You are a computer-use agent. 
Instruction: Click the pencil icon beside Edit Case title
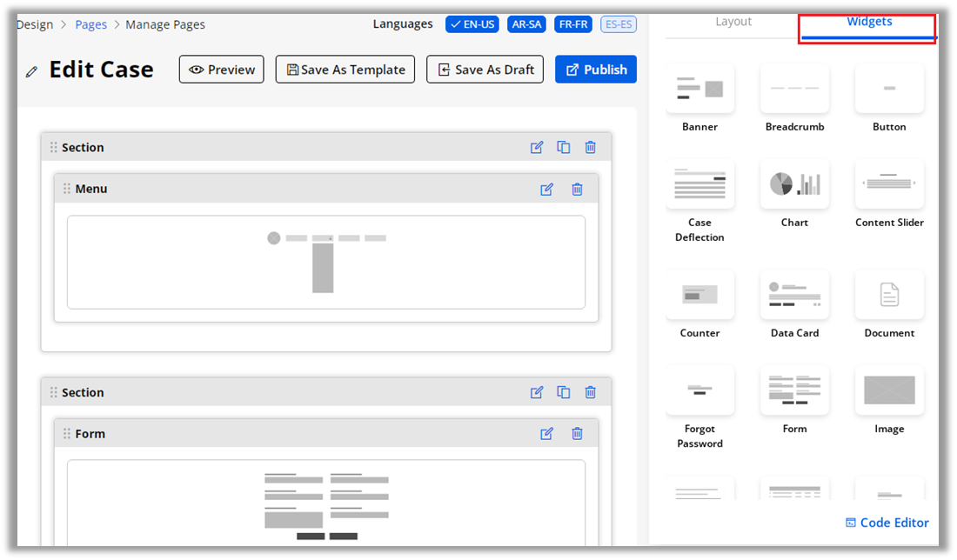coord(32,71)
